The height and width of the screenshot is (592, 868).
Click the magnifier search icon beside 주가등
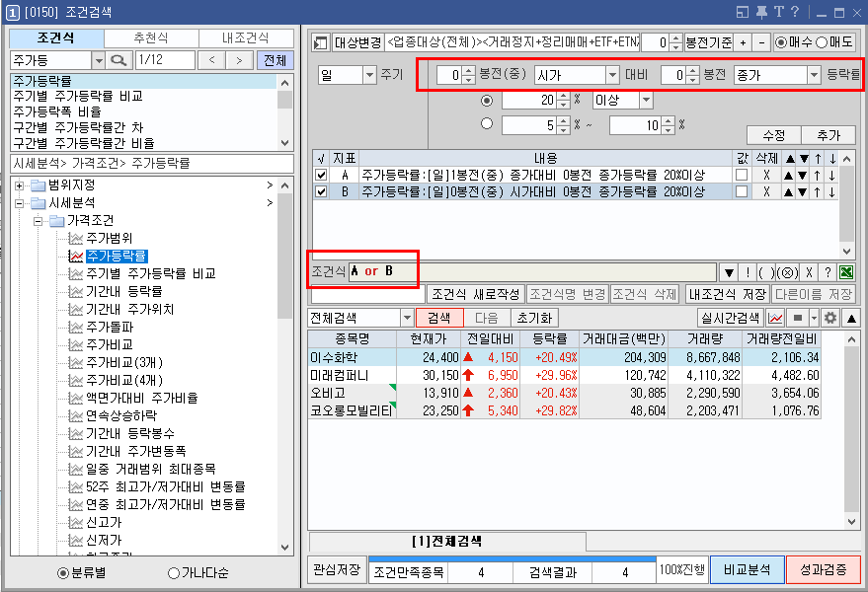(118, 60)
